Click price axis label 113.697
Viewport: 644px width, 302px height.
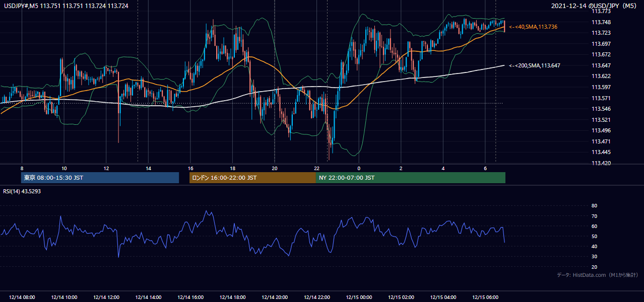(x=601, y=44)
